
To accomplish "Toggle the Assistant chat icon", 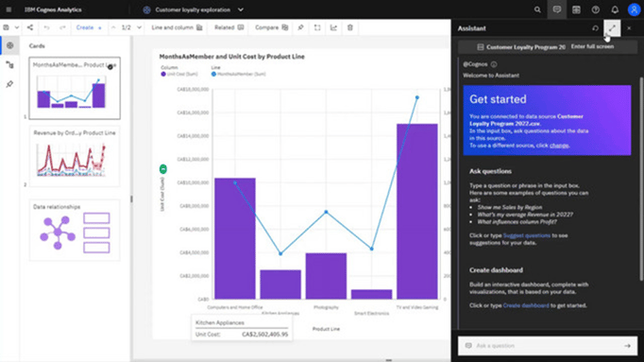I will click(x=557, y=9).
